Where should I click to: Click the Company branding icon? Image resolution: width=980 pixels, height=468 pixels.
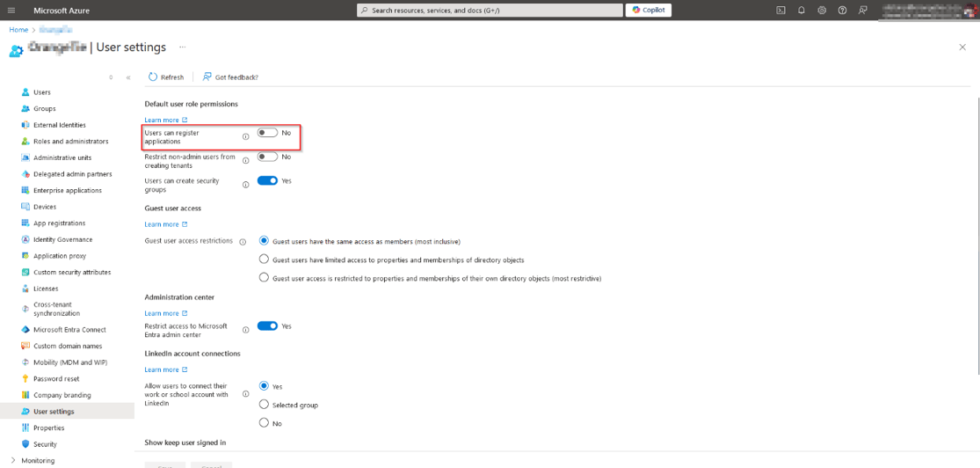tap(25, 395)
